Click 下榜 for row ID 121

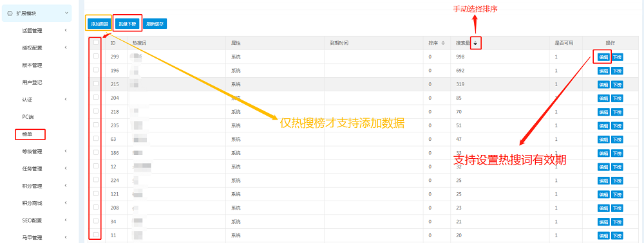point(617,194)
